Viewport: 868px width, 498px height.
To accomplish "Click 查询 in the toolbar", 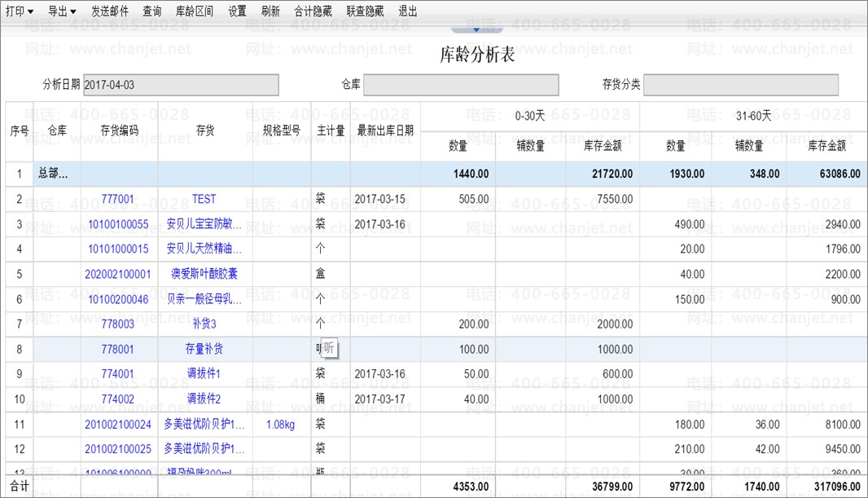I will click(x=151, y=11).
